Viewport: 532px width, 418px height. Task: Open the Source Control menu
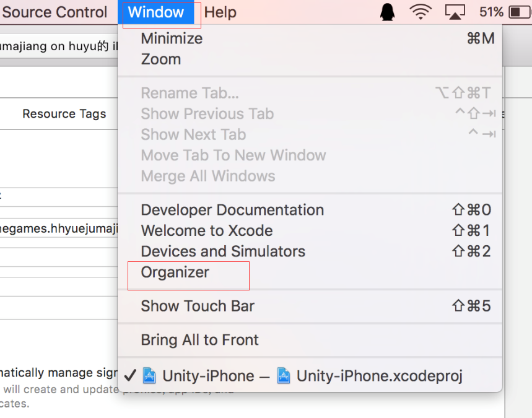point(55,12)
